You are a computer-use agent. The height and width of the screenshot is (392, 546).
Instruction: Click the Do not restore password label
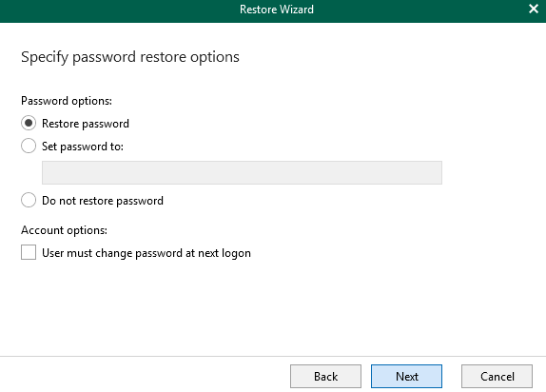click(103, 201)
